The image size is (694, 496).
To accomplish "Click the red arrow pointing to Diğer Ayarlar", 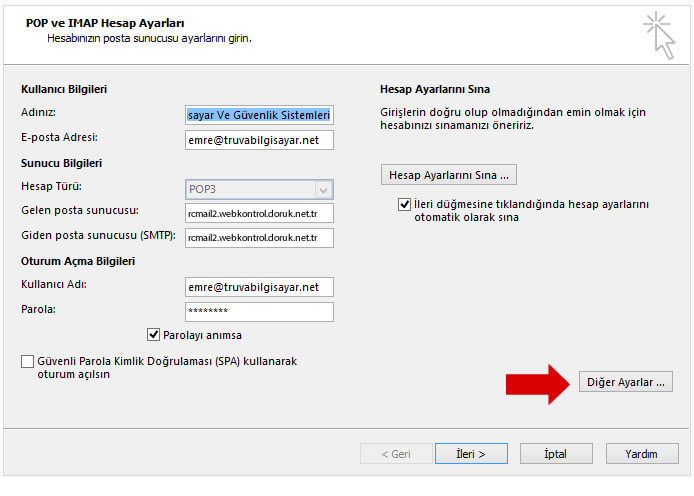I will click(538, 384).
